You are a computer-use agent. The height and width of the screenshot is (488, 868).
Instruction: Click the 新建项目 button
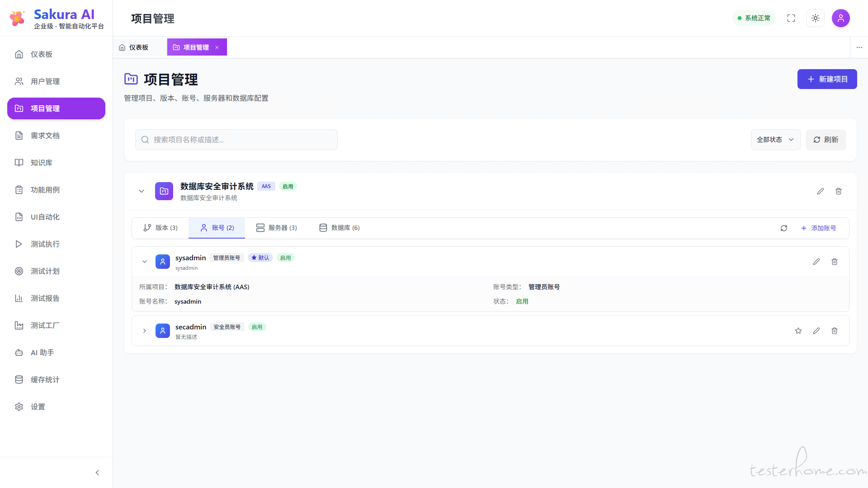pyautogui.click(x=827, y=79)
